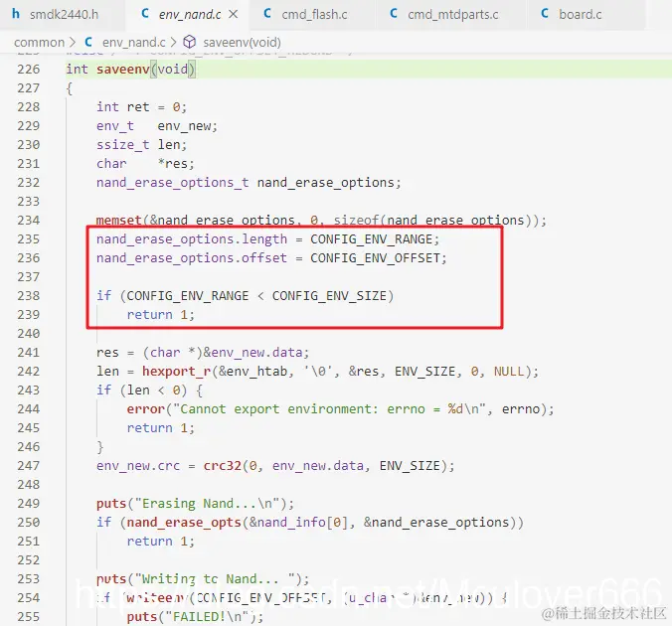Open the env_nand.c breadcrumb item
This screenshot has height=626, width=672.
pyautogui.click(x=134, y=43)
